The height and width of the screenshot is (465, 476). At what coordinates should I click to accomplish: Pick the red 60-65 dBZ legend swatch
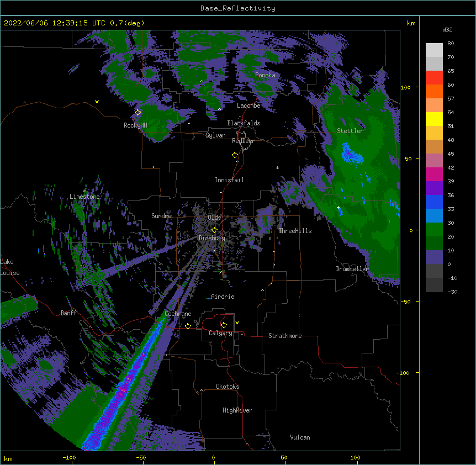pyautogui.click(x=434, y=77)
